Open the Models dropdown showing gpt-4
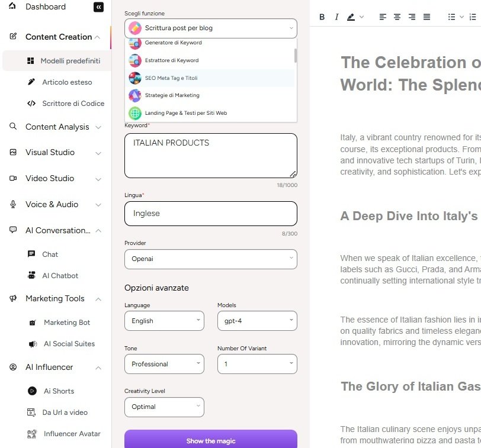Image resolution: width=481 pixels, height=448 pixels. 257,321
